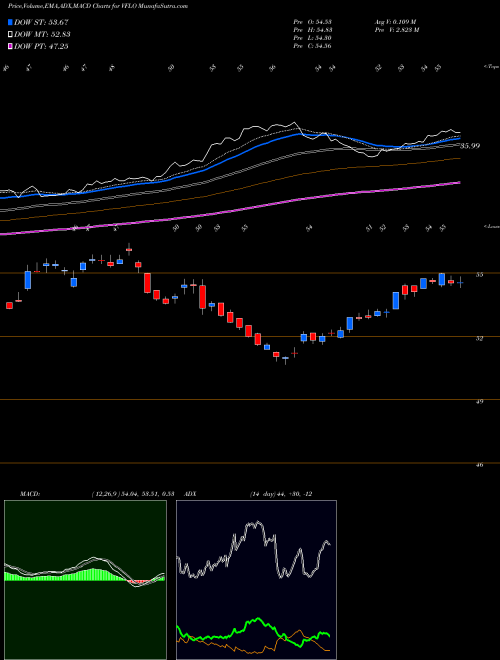Screen dimensions: 500x660
Task: Select the DOW ST: 53.67 label
Action: (41, 22)
